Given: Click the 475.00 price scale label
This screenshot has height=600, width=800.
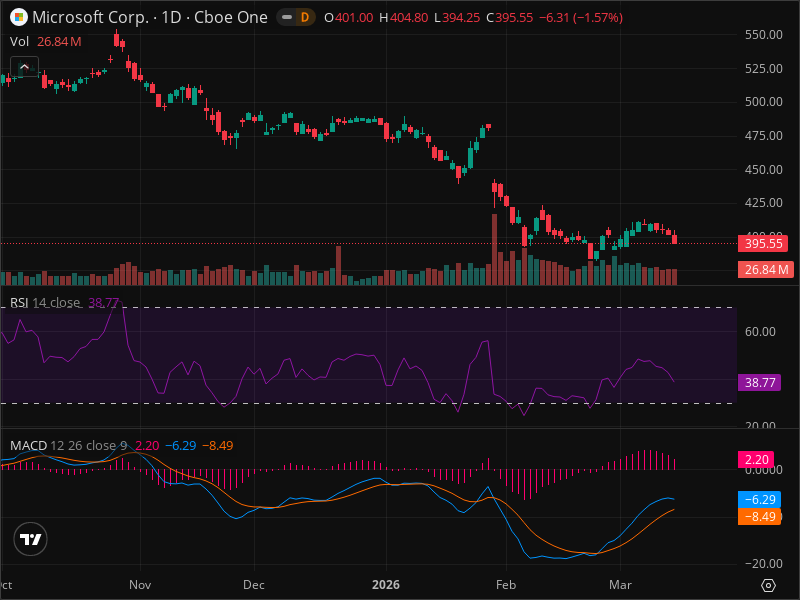Looking at the screenshot, I should (764, 136).
